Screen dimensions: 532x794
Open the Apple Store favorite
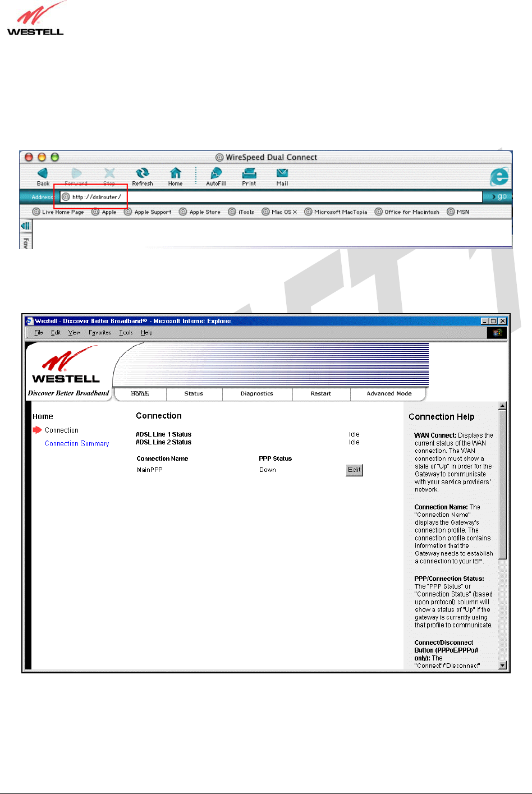[x=200, y=212]
